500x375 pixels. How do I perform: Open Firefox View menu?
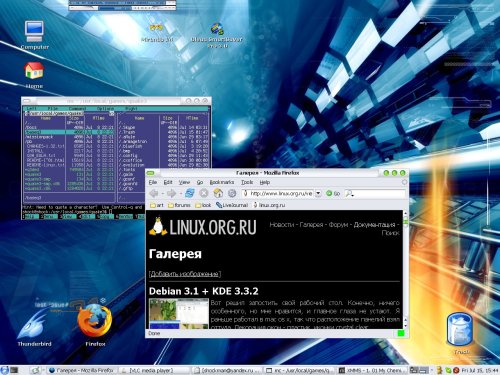pyautogui.click(x=184, y=182)
